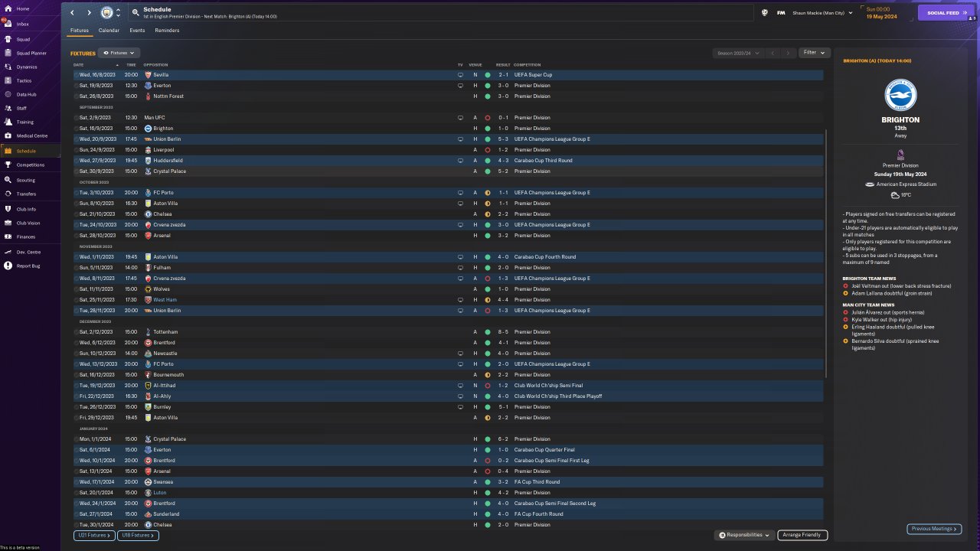Sort by the Competition column header

pyautogui.click(x=527, y=65)
